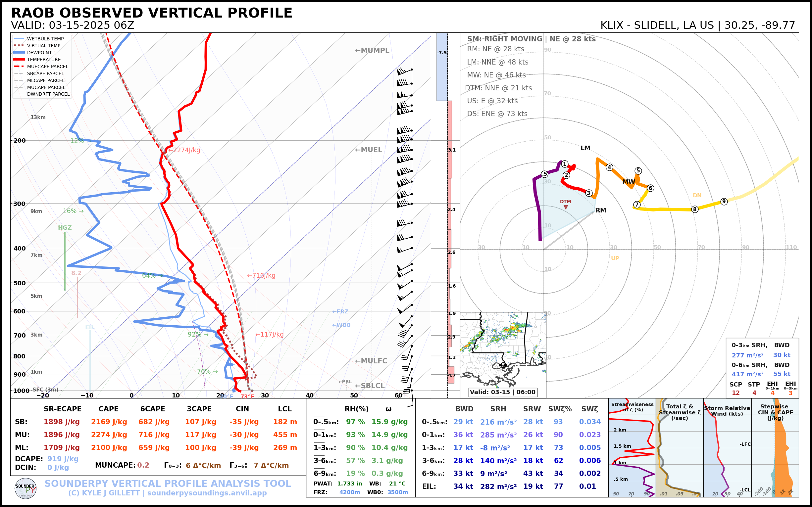Select hodograph height marker 4
This screenshot has height=507, width=812.
(x=609, y=167)
